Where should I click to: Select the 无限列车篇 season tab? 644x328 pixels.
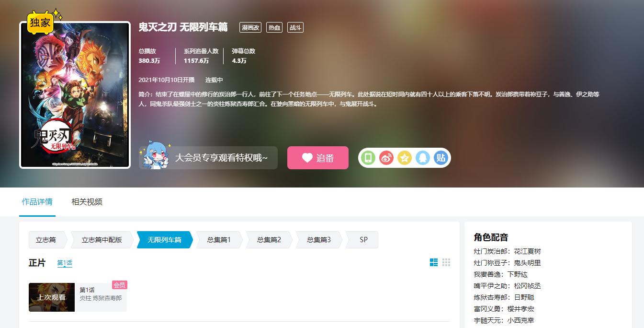[x=165, y=240]
